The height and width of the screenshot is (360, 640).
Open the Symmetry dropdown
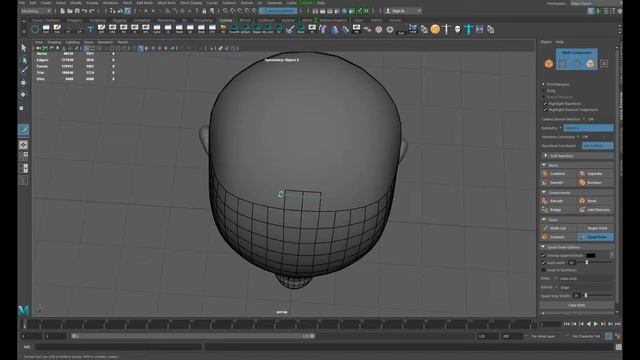pos(588,128)
